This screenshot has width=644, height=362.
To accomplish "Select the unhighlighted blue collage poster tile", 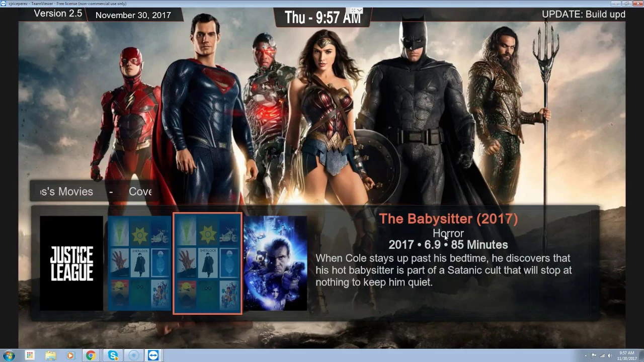I will pyautogui.click(x=139, y=263).
